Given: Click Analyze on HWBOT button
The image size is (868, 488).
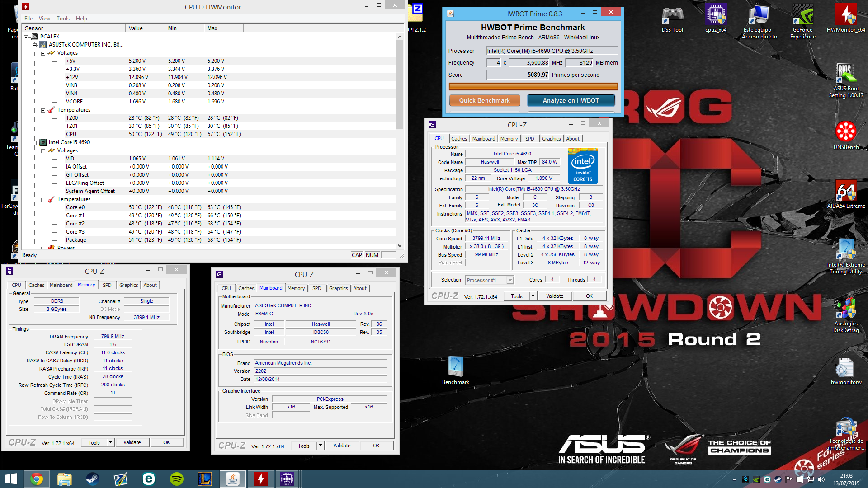Looking at the screenshot, I should 571,100.
